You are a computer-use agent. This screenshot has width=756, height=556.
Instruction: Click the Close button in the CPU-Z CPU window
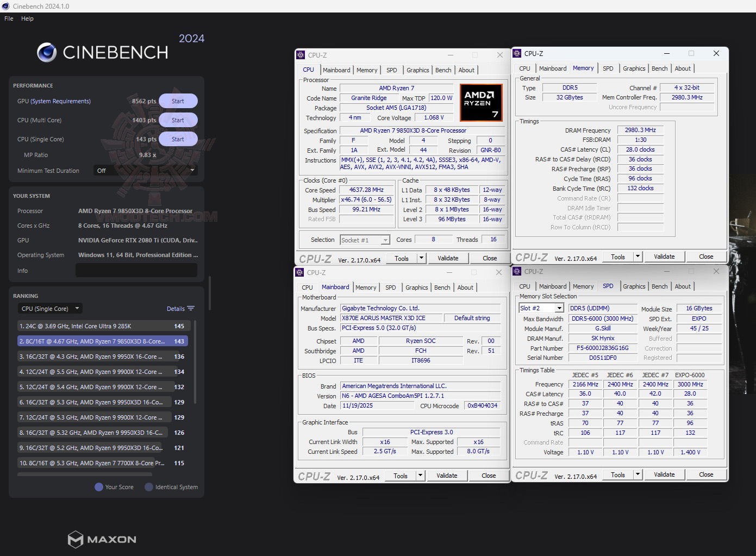(x=490, y=258)
